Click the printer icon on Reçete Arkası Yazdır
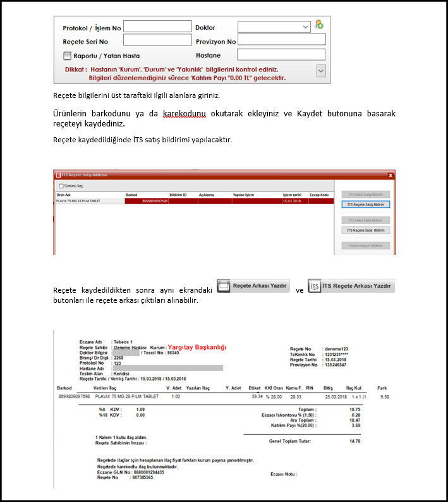The image size is (448, 502). tap(224, 286)
